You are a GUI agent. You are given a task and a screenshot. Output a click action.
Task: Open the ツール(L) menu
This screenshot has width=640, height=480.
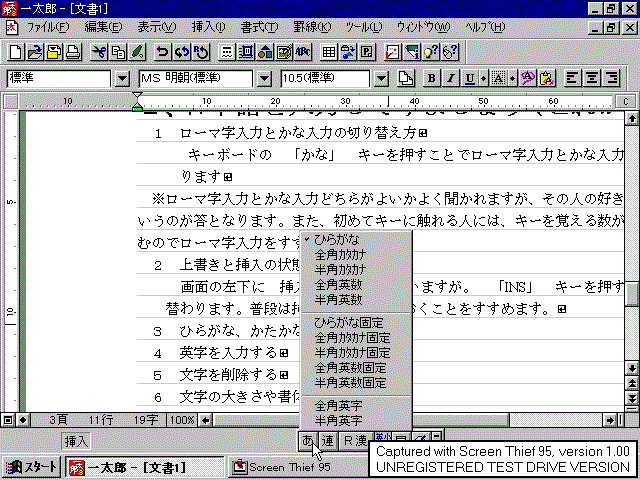[364, 27]
